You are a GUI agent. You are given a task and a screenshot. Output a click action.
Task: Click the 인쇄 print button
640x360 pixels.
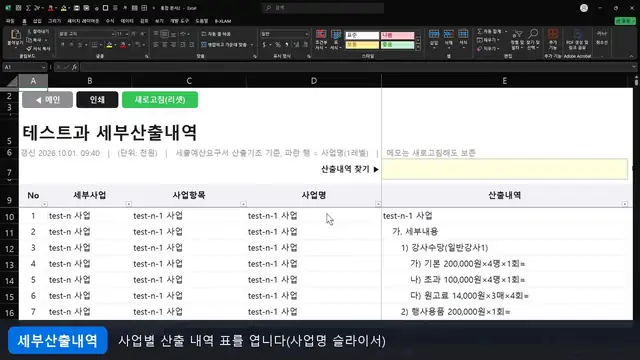click(x=97, y=100)
